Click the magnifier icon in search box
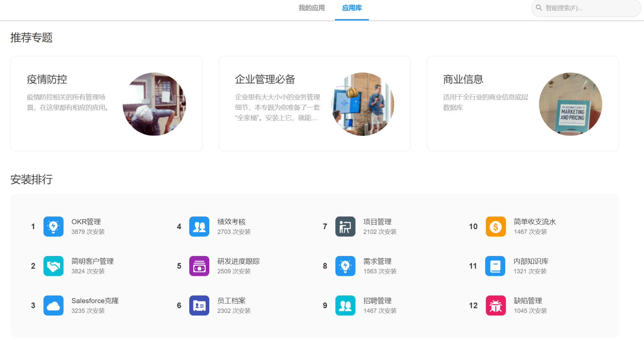The image size is (644, 350). (539, 8)
